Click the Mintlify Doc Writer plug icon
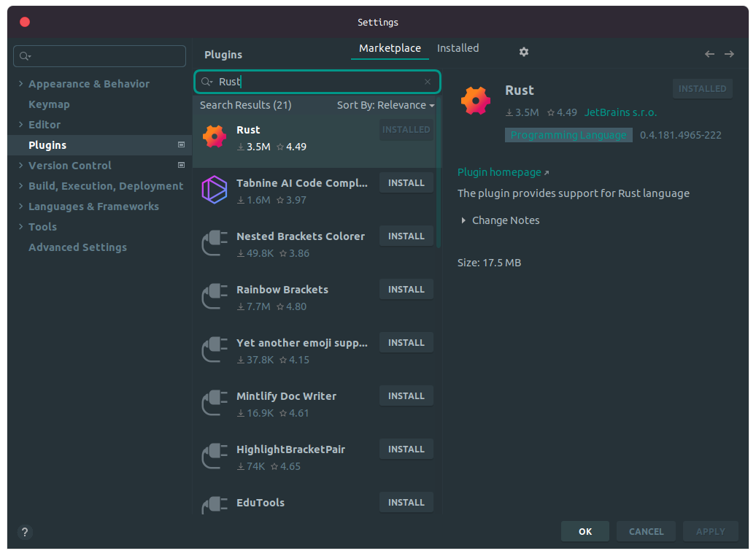Image resolution: width=756 pixels, height=556 pixels. (215, 403)
